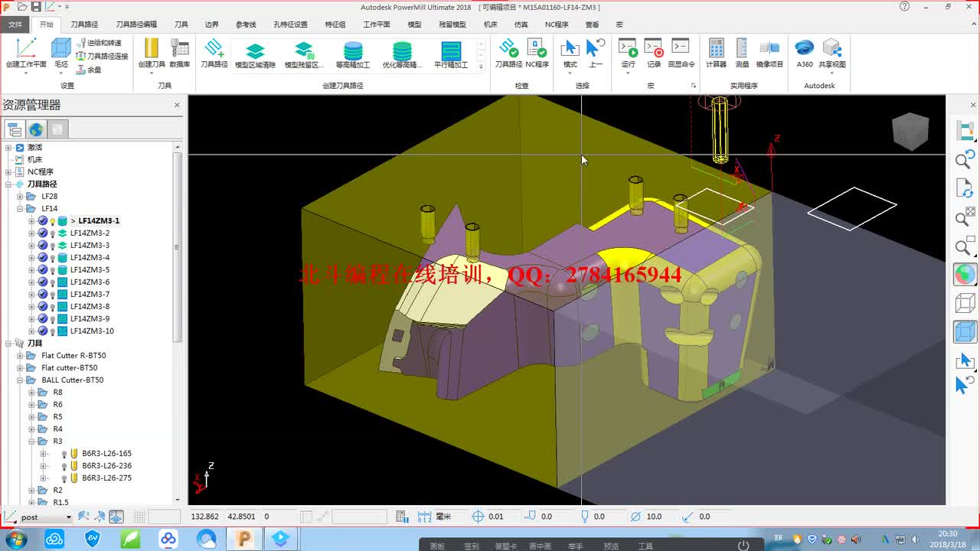Screen dimensions: 980x551
Task: Open Windows Start menu
Action: (x=15, y=540)
